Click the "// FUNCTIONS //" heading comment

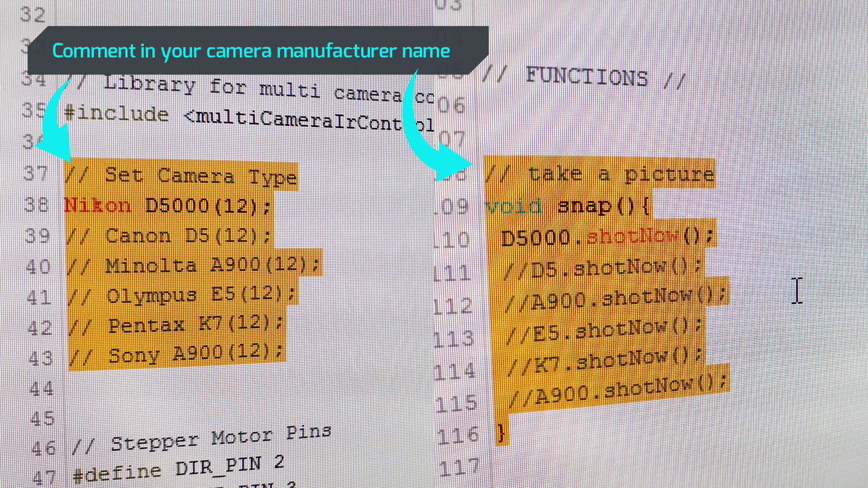pyautogui.click(x=585, y=78)
